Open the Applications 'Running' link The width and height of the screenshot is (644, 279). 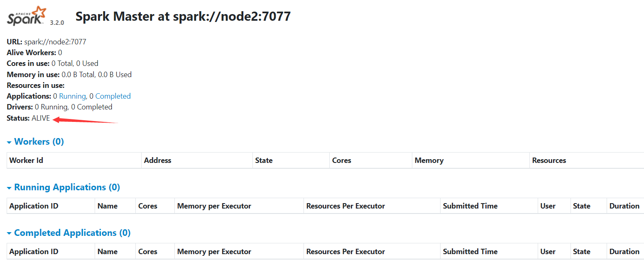click(72, 96)
